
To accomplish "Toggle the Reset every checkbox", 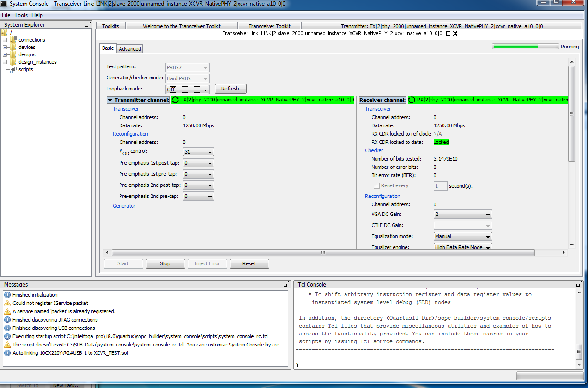I will coord(376,185).
